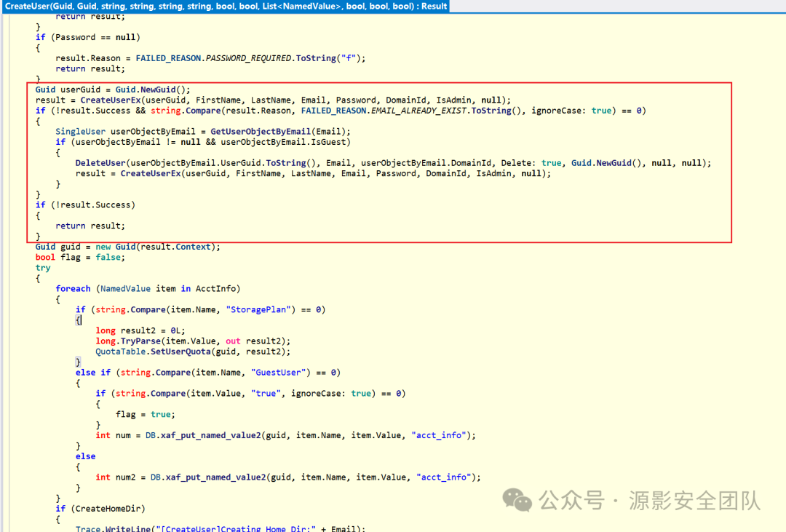Open the DeleteUser method reference
The image size is (786, 532).
100,164
